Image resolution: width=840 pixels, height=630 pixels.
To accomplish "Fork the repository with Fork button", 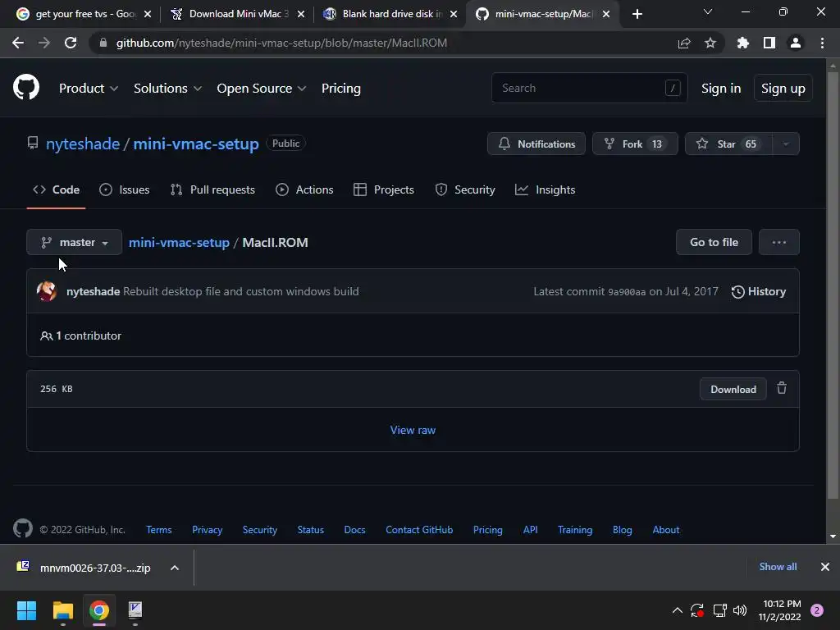I will (635, 144).
